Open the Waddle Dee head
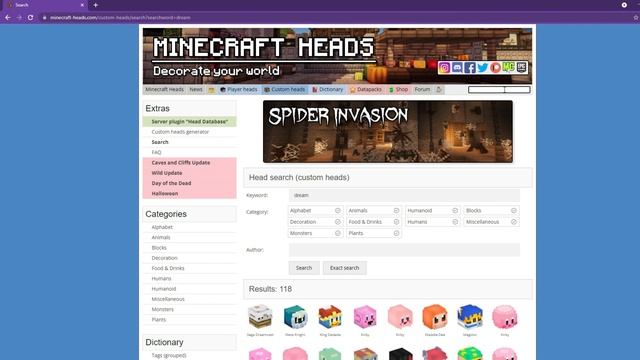The height and width of the screenshot is (360, 640). click(x=435, y=317)
